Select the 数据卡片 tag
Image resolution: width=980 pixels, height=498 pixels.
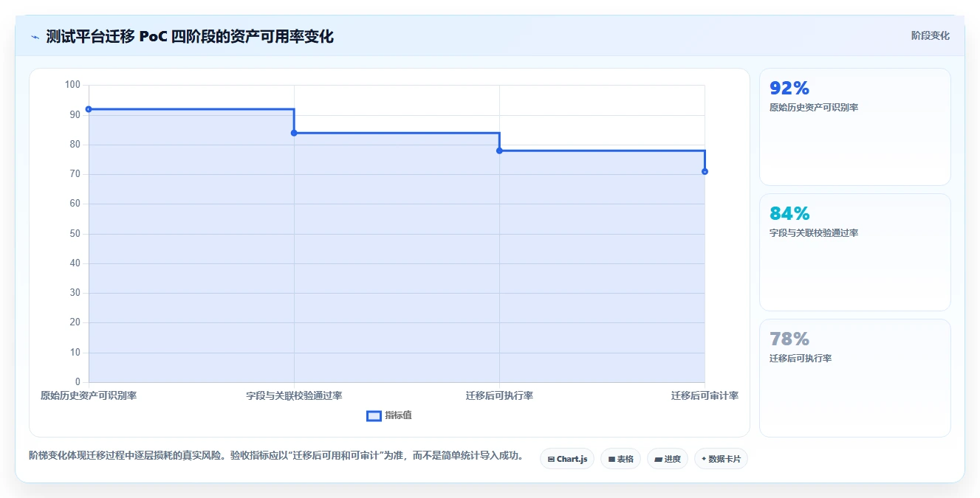pyautogui.click(x=721, y=459)
